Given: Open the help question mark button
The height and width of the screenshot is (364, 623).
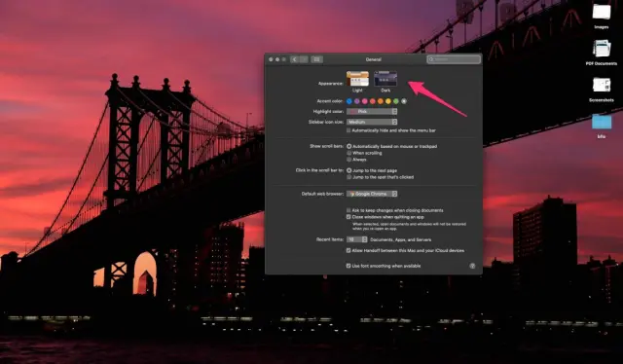Looking at the screenshot, I should [472, 266].
